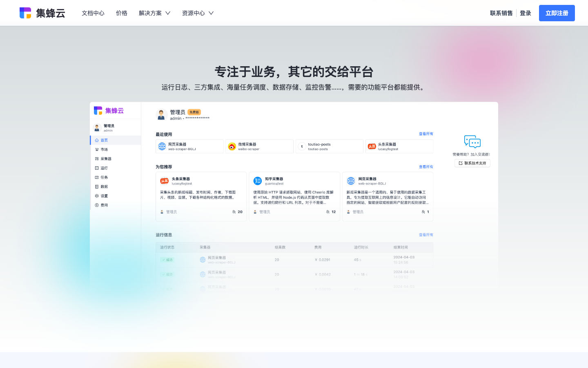
Task: Click the 专注于业务，其它的交给平台 headline
Action: [x=294, y=72]
